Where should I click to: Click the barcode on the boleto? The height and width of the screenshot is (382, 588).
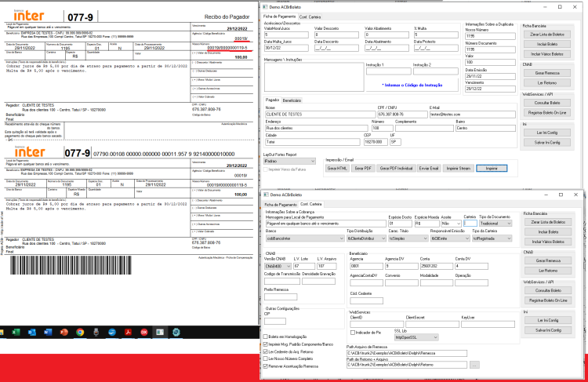71,265
